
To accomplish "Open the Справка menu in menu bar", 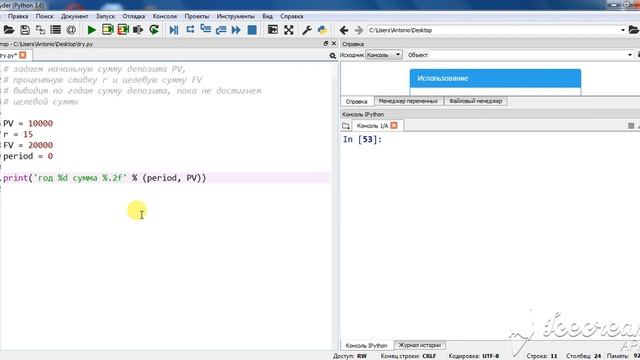I will [291, 16].
